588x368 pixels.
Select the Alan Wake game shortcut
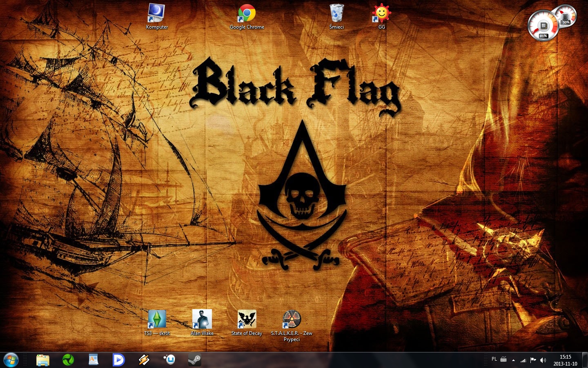click(x=202, y=320)
